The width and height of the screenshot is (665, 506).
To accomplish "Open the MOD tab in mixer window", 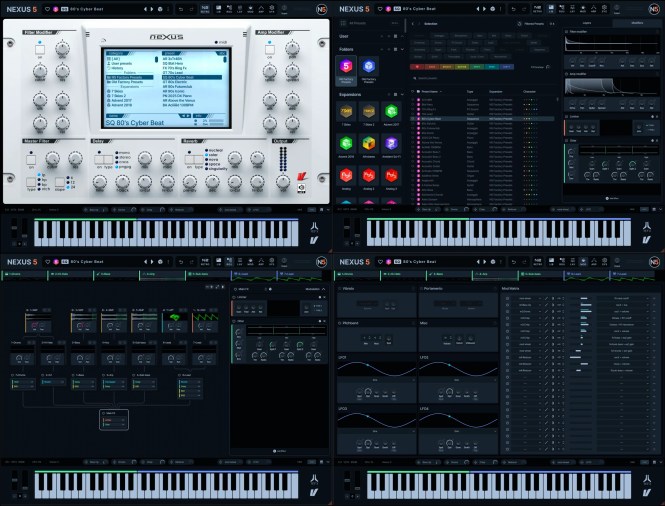I will tap(250, 262).
